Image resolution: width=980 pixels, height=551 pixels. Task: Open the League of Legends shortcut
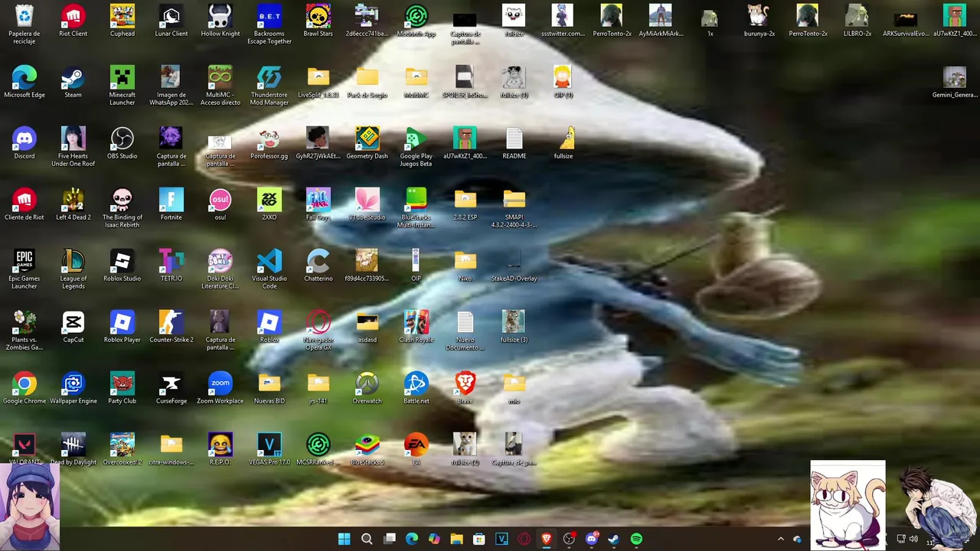click(x=73, y=269)
